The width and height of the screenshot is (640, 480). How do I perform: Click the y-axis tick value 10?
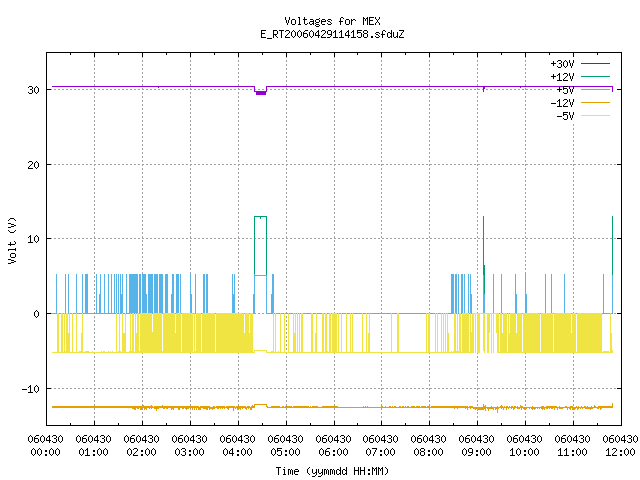tap(33, 239)
